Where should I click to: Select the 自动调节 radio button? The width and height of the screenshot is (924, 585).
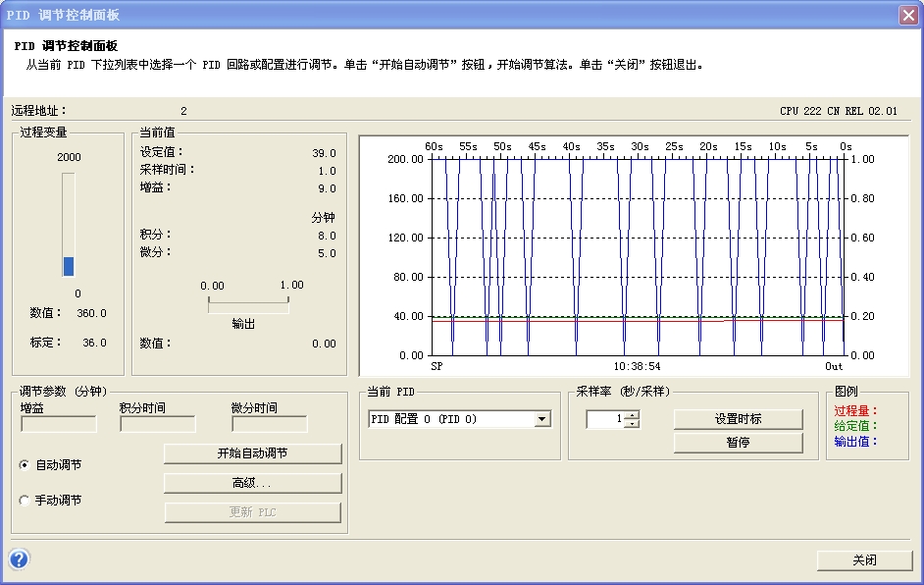point(25,465)
